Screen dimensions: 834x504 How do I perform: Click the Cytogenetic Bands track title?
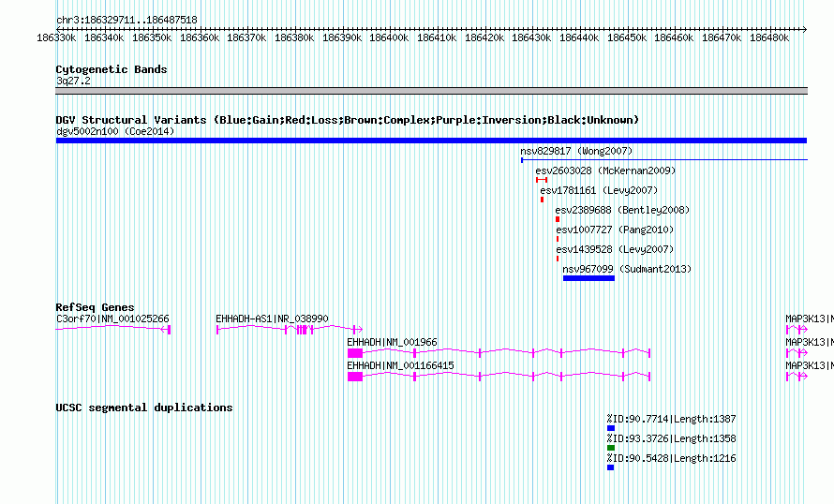tap(112, 69)
